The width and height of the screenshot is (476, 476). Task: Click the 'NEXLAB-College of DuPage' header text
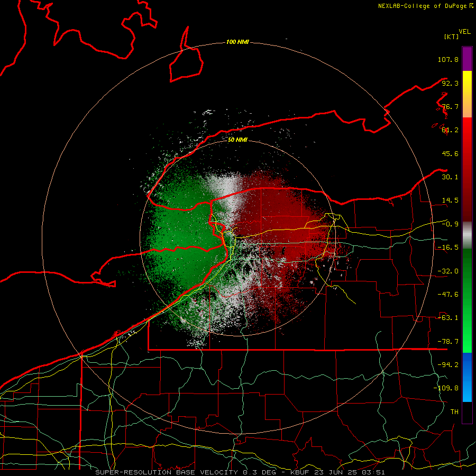point(422,6)
